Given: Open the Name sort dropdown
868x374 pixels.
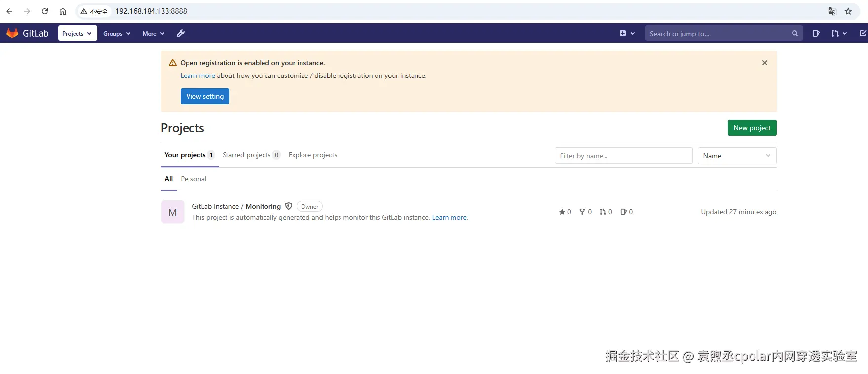Looking at the screenshot, I should [x=737, y=156].
